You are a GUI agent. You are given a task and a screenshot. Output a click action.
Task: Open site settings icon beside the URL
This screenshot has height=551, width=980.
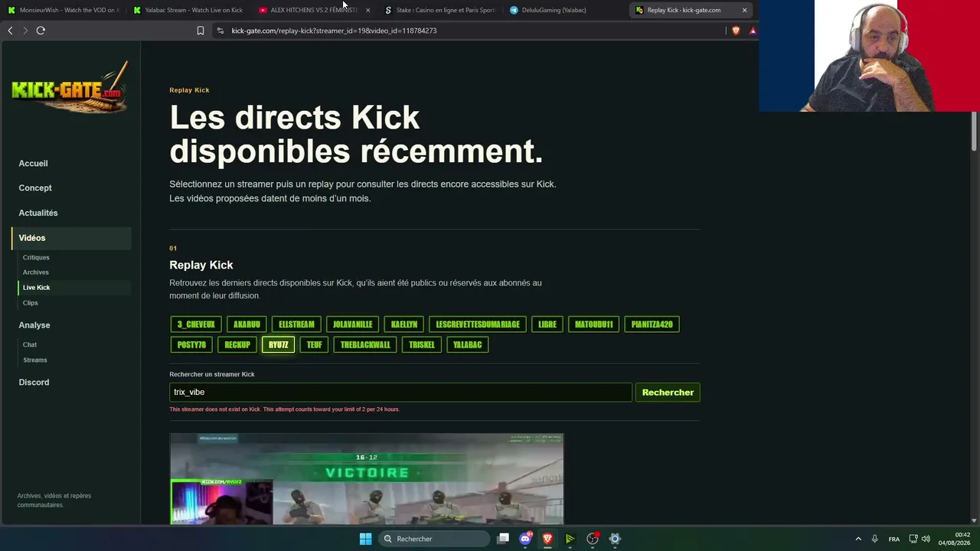pos(220,31)
